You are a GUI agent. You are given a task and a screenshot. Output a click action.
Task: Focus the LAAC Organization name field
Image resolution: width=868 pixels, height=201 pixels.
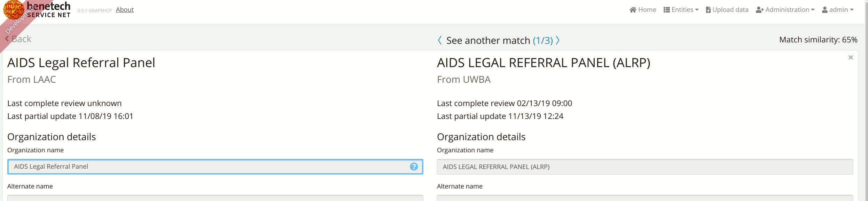[215, 167]
